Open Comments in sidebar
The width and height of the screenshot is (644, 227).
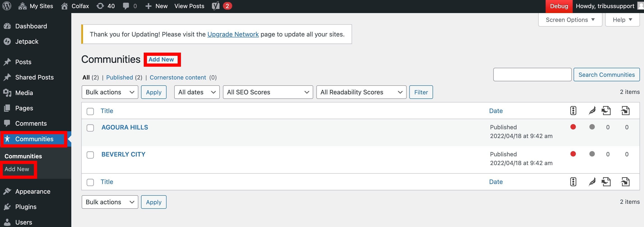[x=31, y=123]
